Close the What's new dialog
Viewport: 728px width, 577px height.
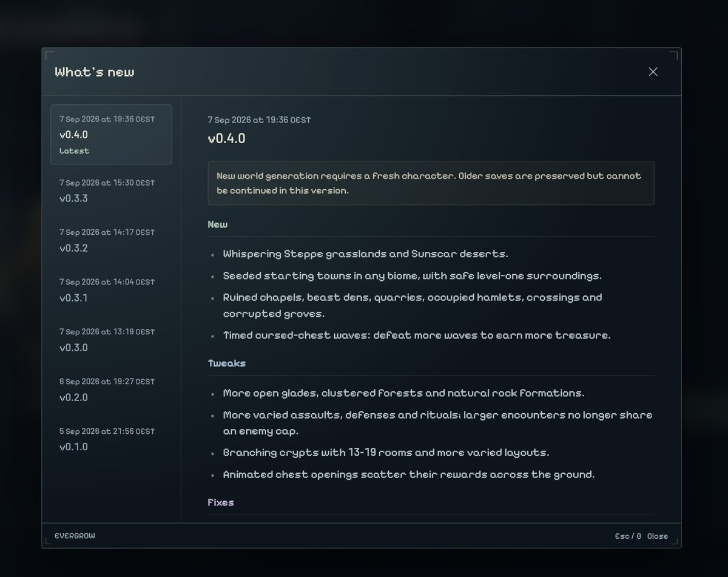pyautogui.click(x=653, y=72)
